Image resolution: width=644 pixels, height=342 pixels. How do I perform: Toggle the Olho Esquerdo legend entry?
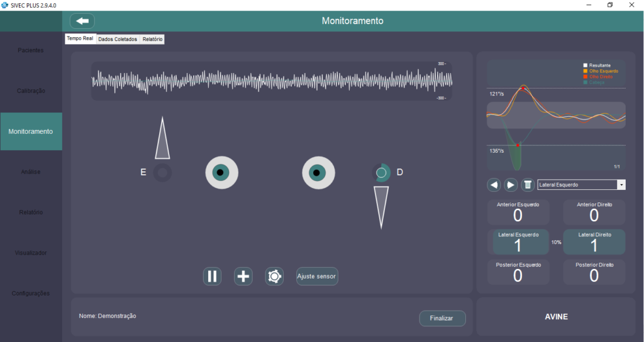pyautogui.click(x=603, y=71)
